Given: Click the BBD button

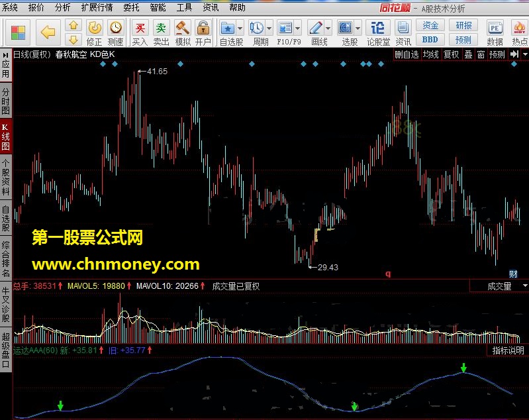Looking at the screenshot, I should click(x=430, y=40).
